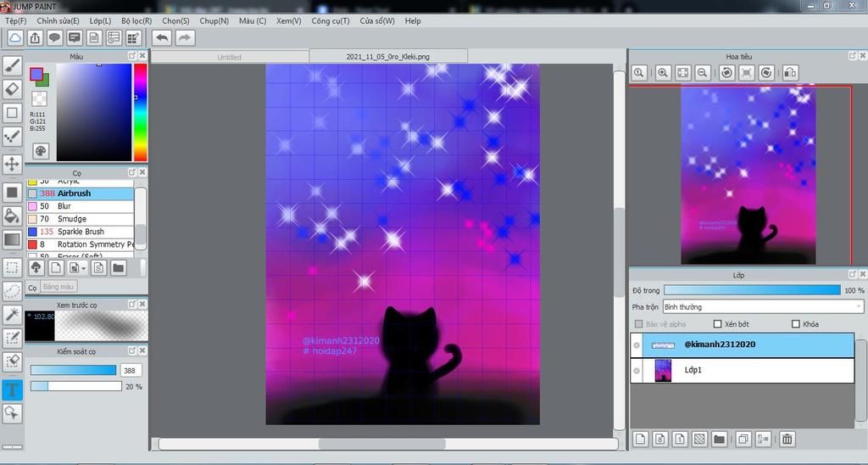The width and height of the screenshot is (868, 465).
Task: Adjust the Độ trong opacity slider
Action: coord(752,290)
